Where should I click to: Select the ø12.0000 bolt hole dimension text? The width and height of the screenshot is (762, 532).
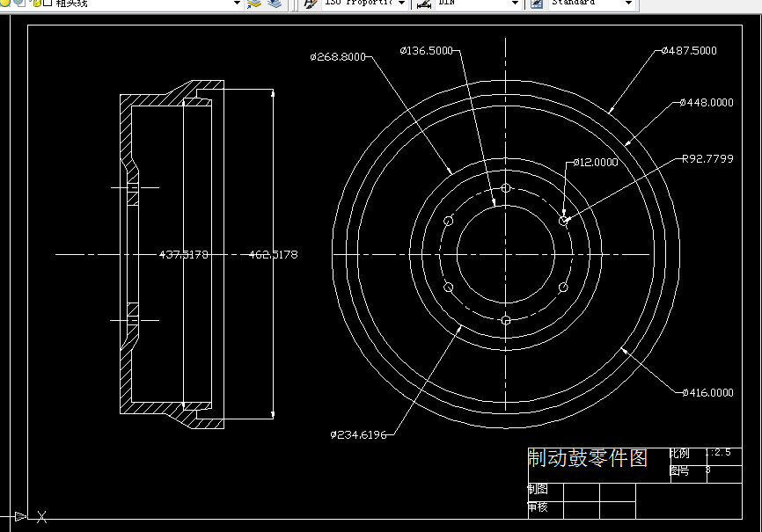596,163
